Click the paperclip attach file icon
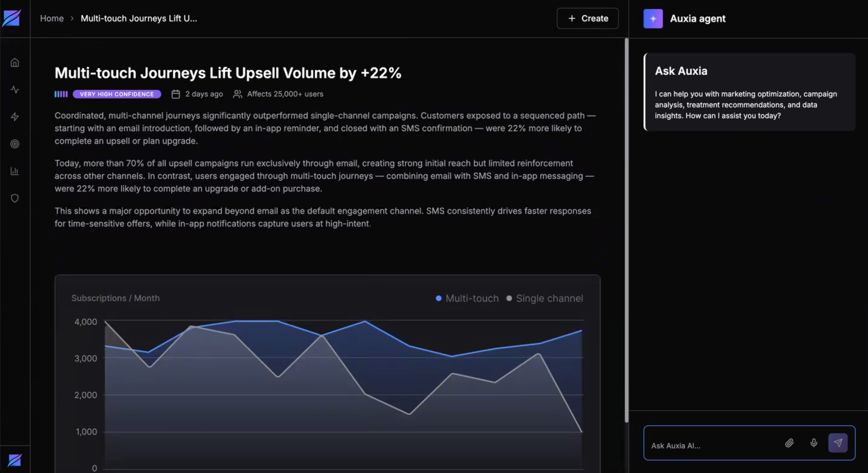 [789, 443]
